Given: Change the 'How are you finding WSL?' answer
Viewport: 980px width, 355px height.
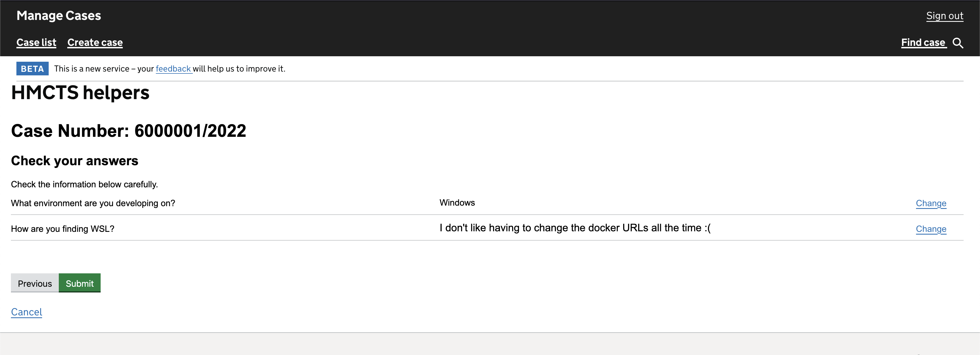Looking at the screenshot, I should coord(931,229).
